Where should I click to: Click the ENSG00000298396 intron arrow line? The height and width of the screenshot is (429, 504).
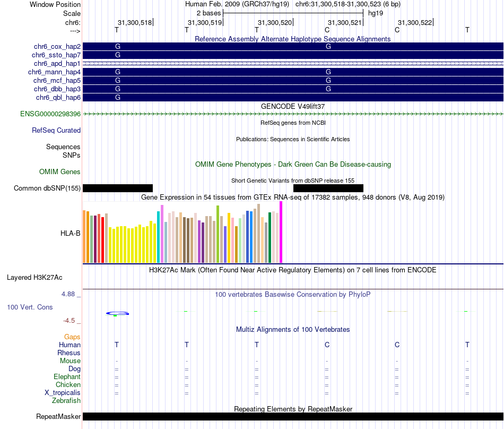pyautogui.click(x=293, y=114)
